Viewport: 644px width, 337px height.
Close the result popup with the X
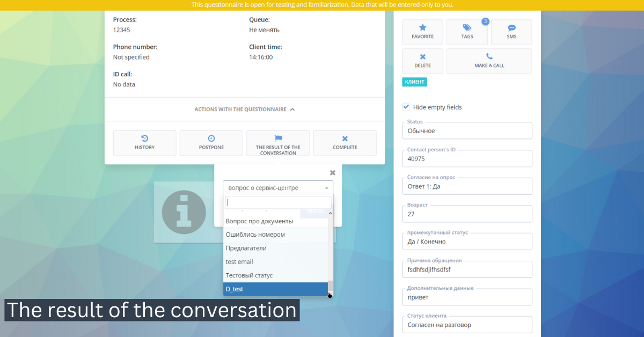pyautogui.click(x=332, y=173)
